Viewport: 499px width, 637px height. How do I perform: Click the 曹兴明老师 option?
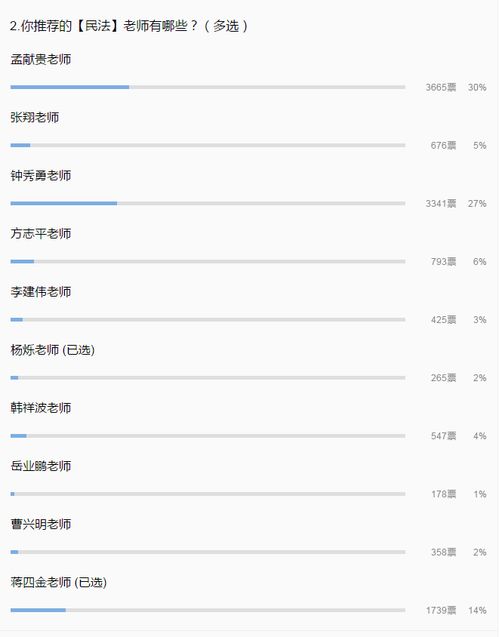41,524
